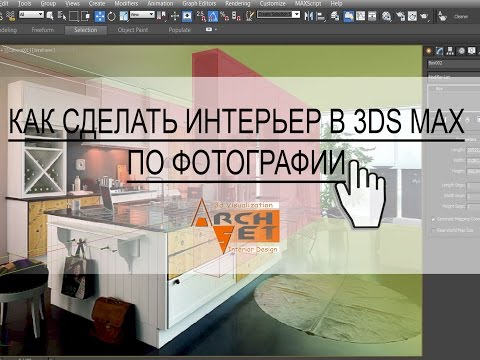480x360 pixels.
Task: Toggle the Graphite ribbon icon
Action: pos(348,16)
